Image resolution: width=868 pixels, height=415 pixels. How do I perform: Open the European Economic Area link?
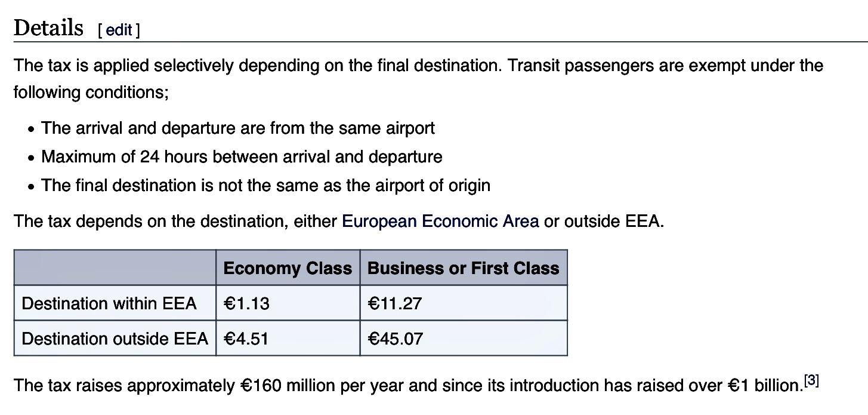pyautogui.click(x=440, y=222)
